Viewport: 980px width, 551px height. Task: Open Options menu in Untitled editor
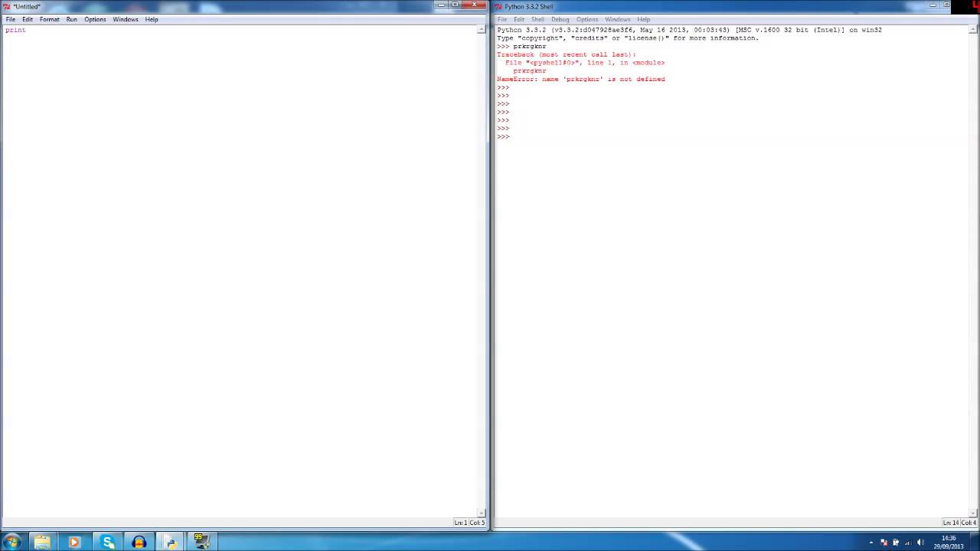(x=95, y=19)
